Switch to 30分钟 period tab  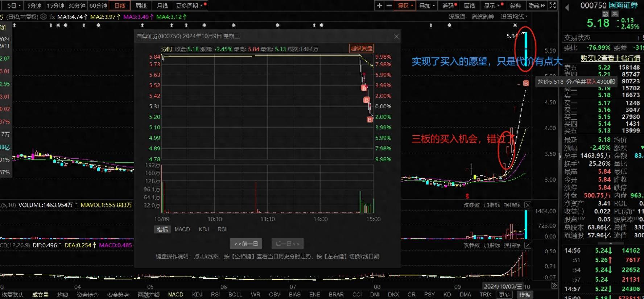tap(77, 5)
